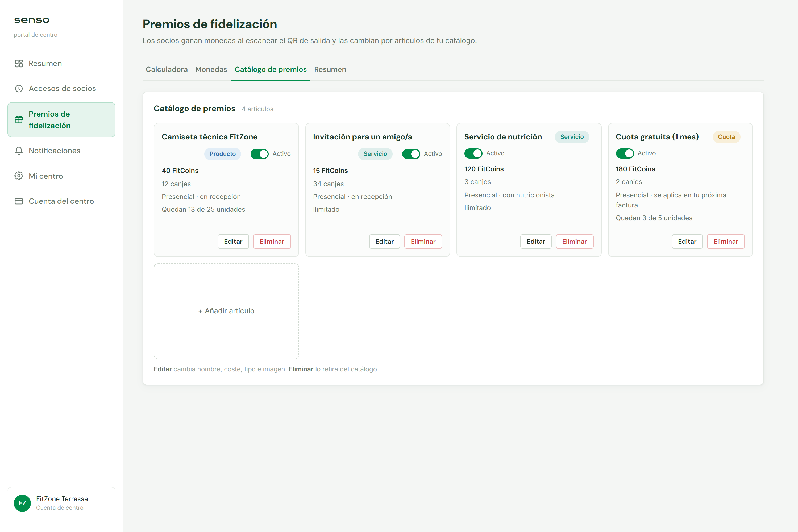Toggle Activo switch on Camiseta técnica FitZone

tap(260, 154)
